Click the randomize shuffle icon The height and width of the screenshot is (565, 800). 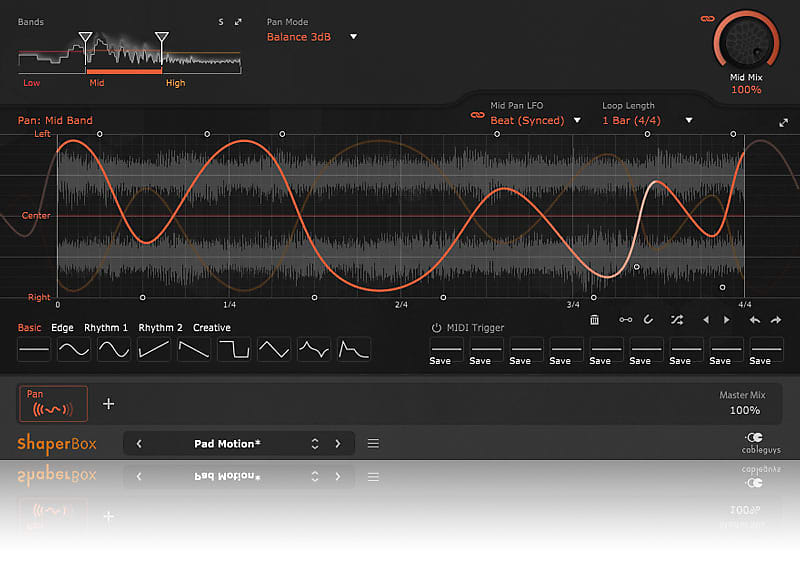(x=677, y=320)
